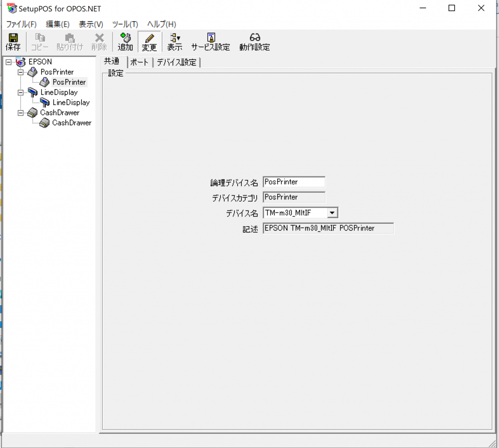Click the デバイス名 label text

(242, 214)
